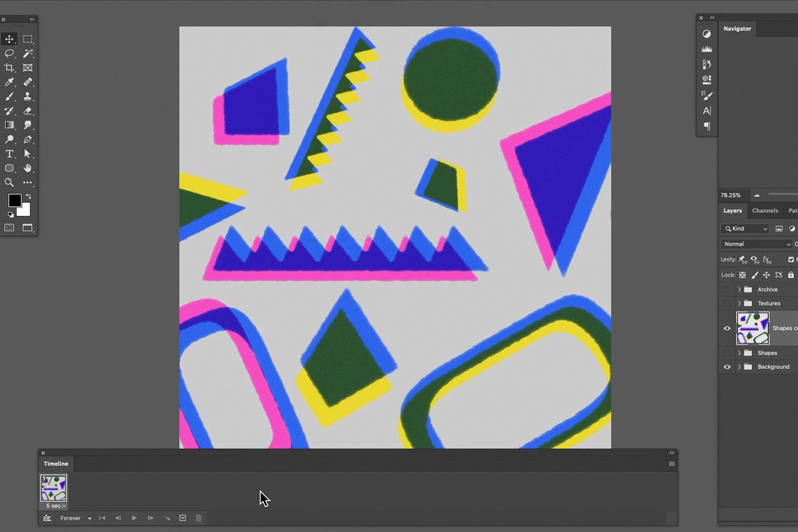The image size is (798, 532).
Task: Select the History Brush tool
Action: coord(9,110)
